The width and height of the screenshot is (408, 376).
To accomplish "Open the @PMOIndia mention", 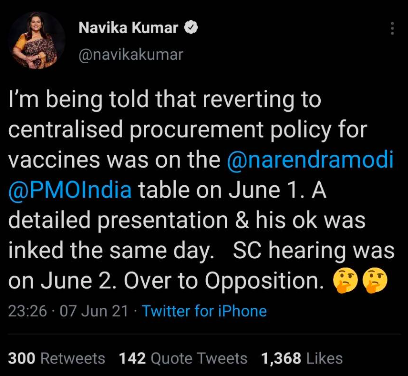I will pyautogui.click(x=70, y=190).
